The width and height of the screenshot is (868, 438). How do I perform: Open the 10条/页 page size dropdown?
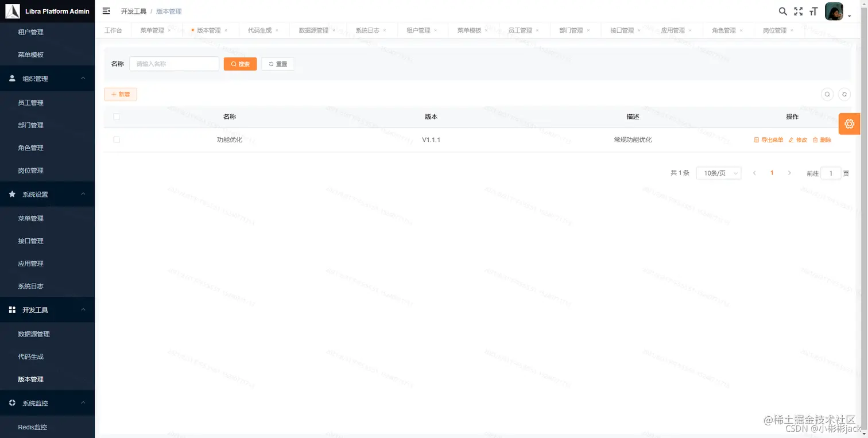(718, 173)
